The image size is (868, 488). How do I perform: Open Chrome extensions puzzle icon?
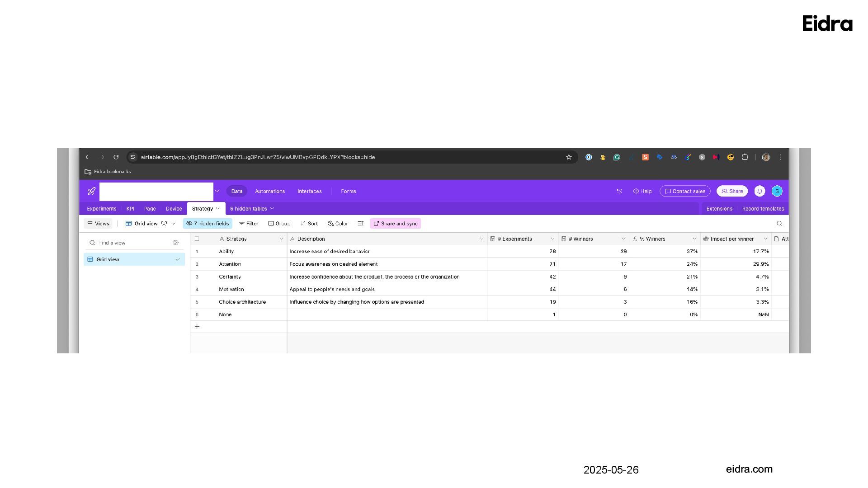745,157
